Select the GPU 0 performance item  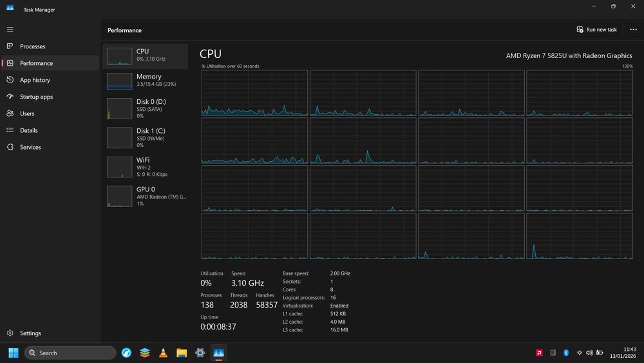click(145, 196)
